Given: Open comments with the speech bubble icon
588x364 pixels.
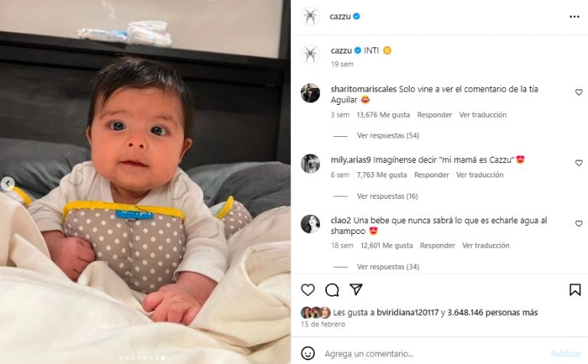Looking at the screenshot, I should click(x=332, y=290).
